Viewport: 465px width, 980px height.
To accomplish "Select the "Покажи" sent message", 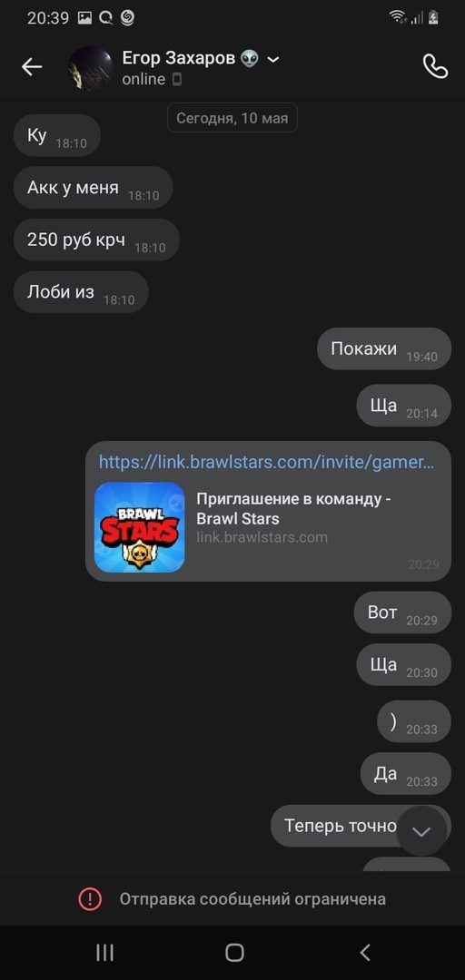I will point(383,348).
